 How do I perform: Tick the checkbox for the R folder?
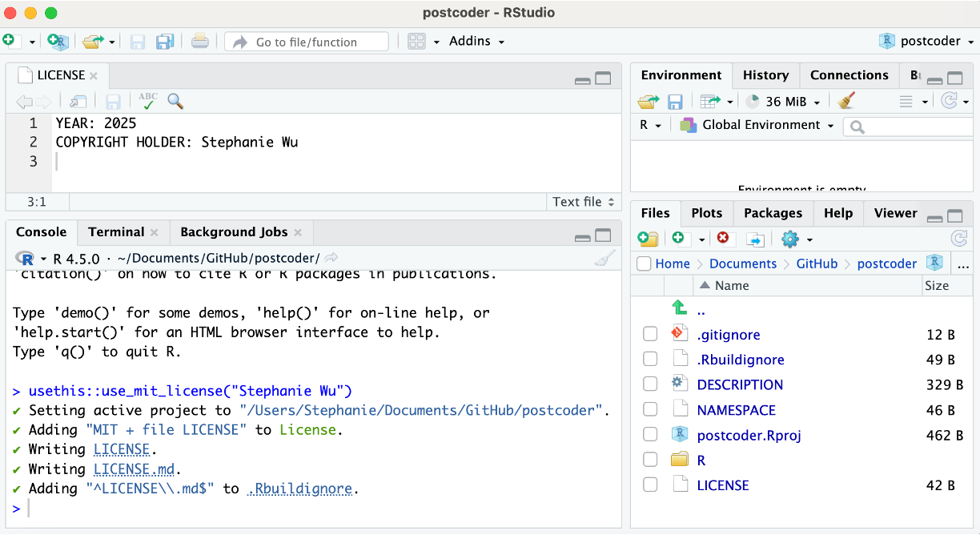pyautogui.click(x=650, y=460)
